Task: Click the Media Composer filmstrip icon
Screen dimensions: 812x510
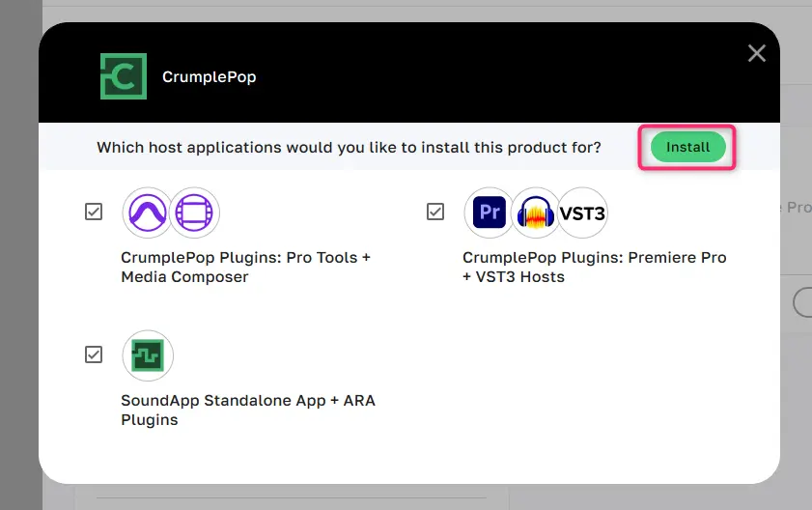Action: coord(194,212)
